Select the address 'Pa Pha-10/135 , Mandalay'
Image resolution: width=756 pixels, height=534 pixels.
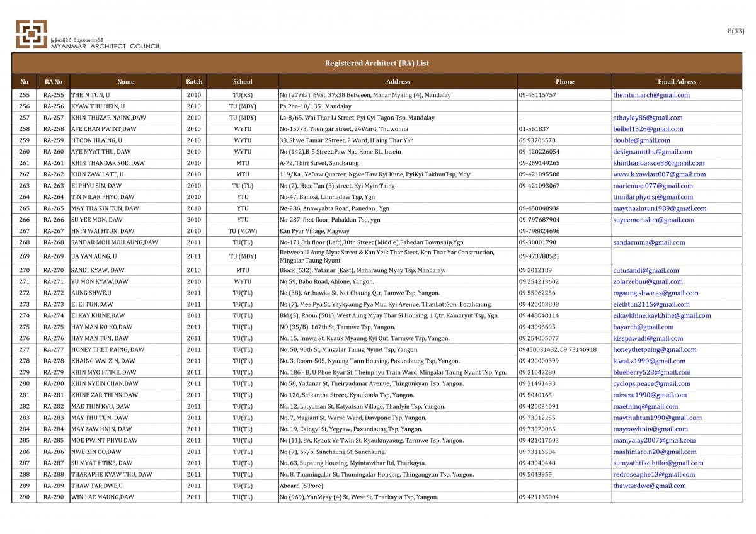(315, 106)
